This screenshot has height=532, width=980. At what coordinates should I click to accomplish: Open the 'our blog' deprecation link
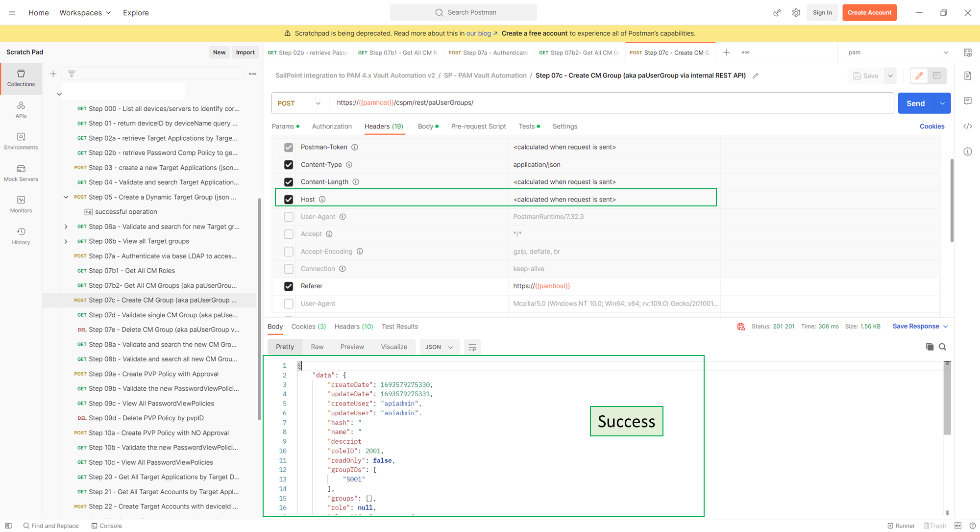[x=479, y=33]
